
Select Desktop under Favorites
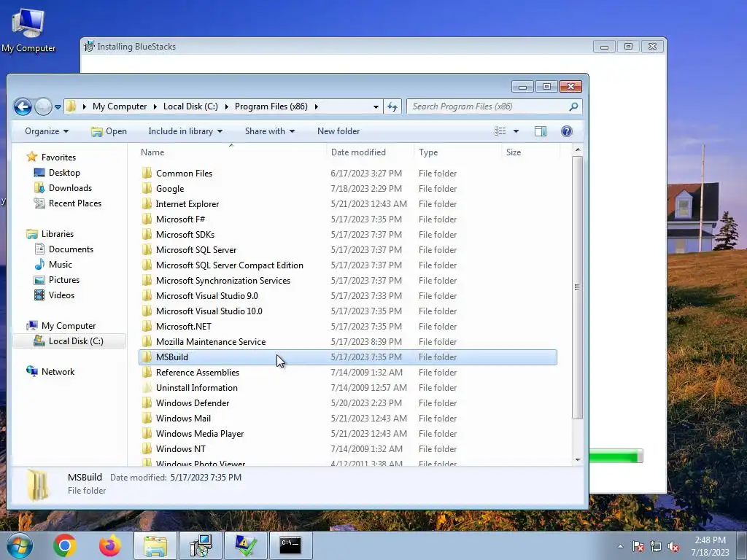tap(64, 173)
